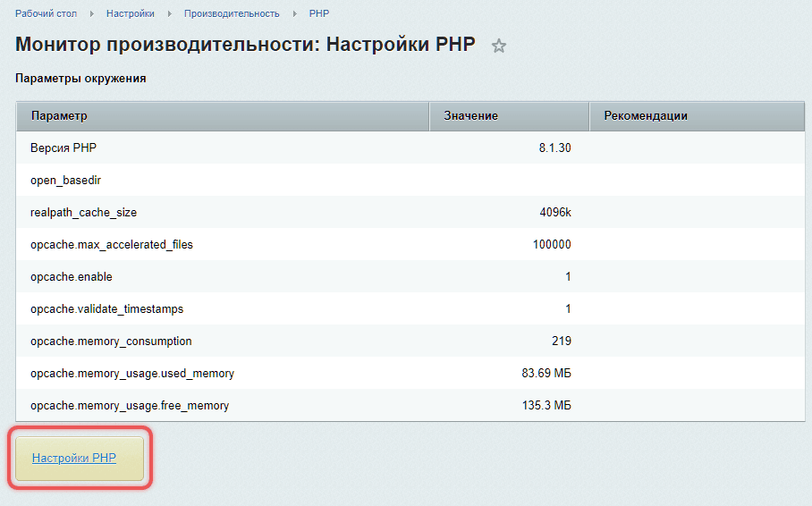The image size is (812, 506).
Task: Navigate to Производительность breadcrumb
Action: 232,13
